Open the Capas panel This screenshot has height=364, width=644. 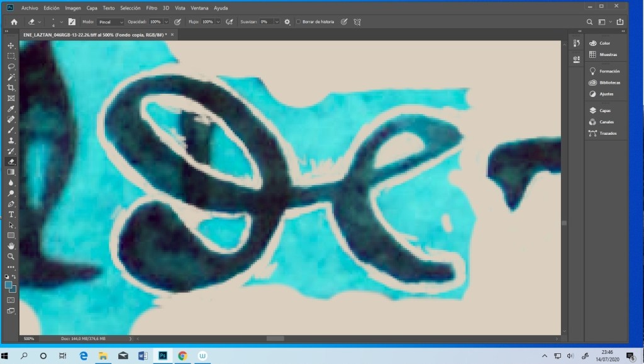click(x=605, y=110)
